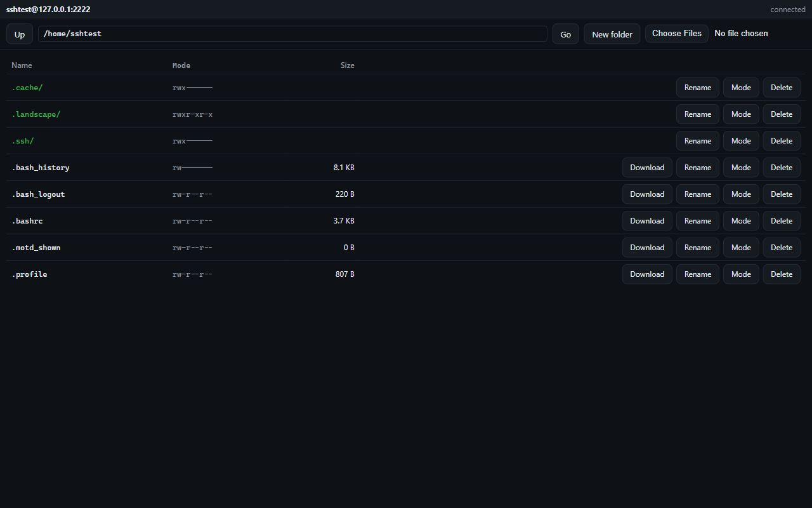This screenshot has width=812, height=508.
Task: Select the .bash_history file name
Action: 41,168
